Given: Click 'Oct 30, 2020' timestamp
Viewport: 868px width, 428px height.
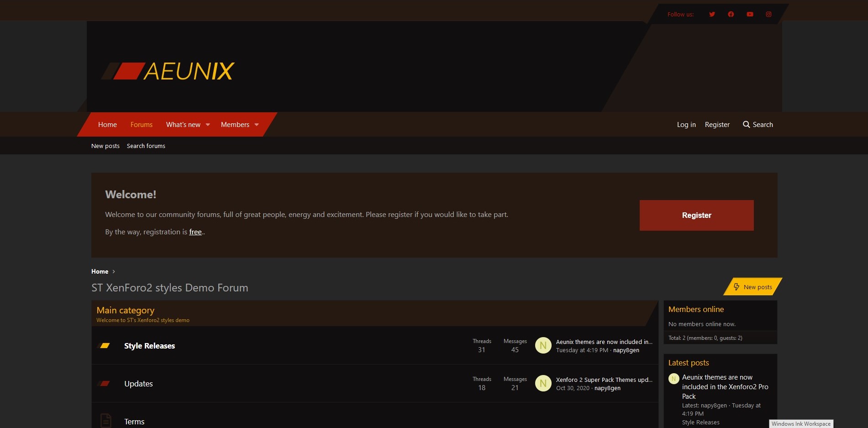Looking at the screenshot, I should pyautogui.click(x=573, y=388).
